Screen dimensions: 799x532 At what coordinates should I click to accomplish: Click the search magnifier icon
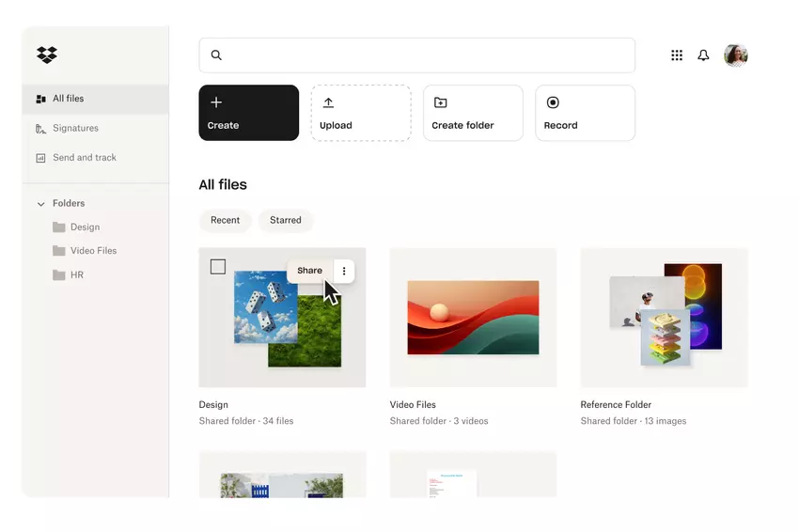pos(216,55)
